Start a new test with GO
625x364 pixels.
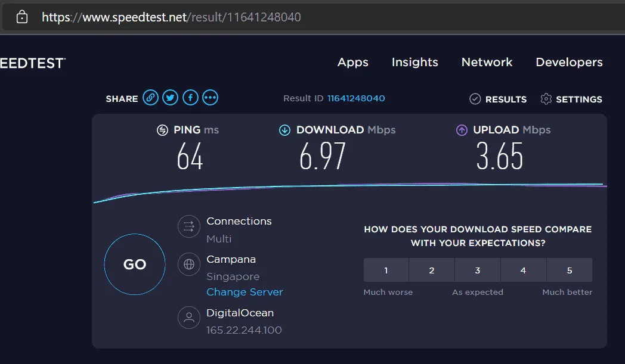click(135, 265)
